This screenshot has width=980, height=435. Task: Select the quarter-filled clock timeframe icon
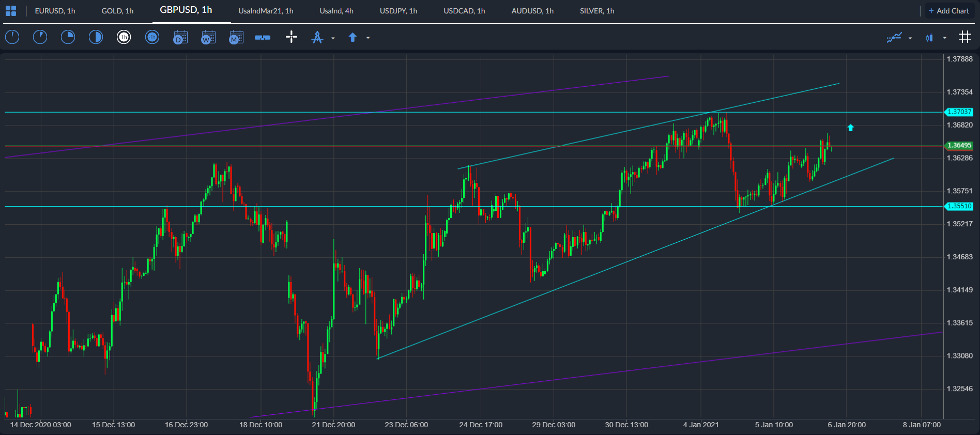pos(68,37)
